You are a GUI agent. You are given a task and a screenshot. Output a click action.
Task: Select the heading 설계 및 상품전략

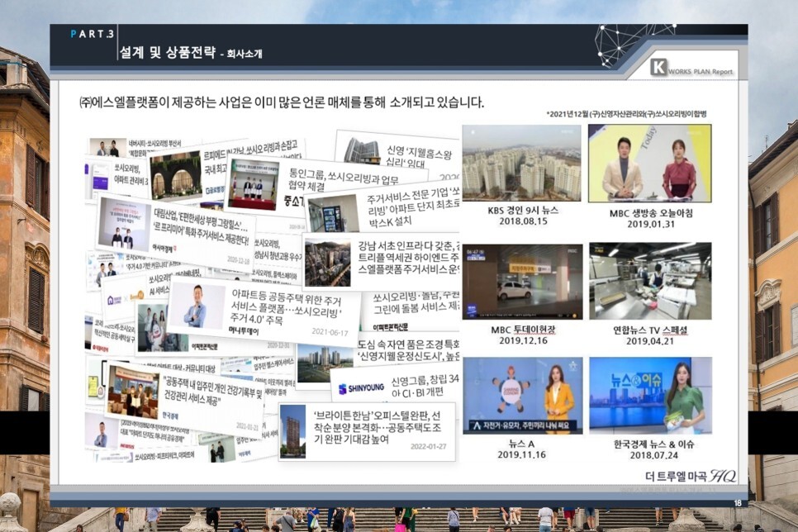click(x=168, y=52)
